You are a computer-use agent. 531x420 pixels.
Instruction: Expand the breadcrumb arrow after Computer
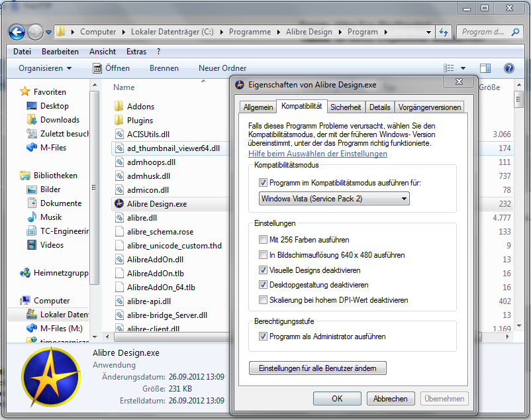tap(124, 32)
